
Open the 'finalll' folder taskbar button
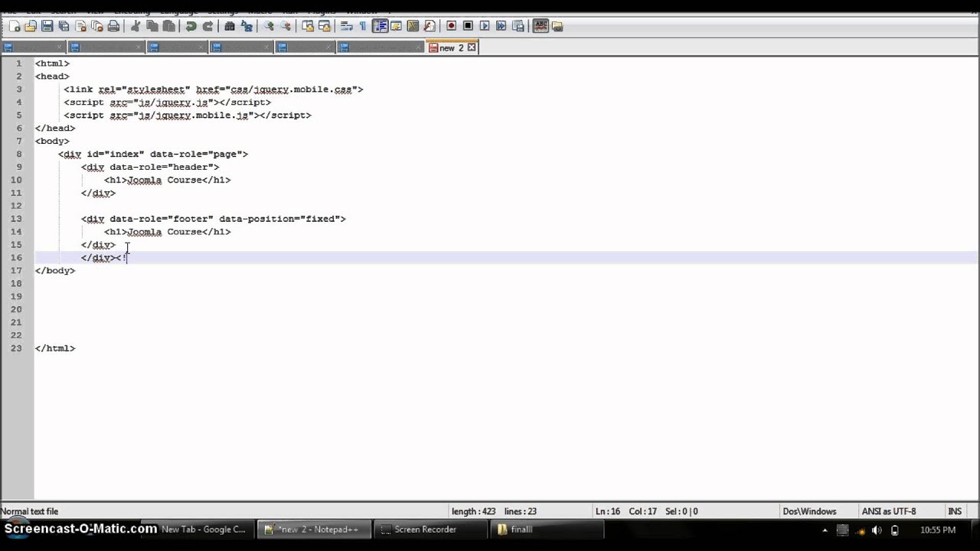(547, 530)
